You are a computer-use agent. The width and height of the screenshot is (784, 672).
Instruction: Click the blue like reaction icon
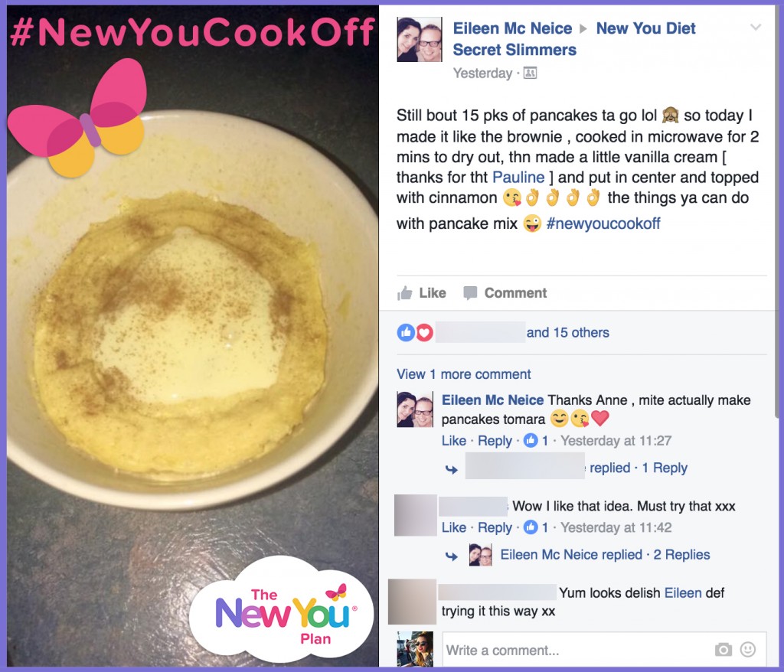point(406,332)
